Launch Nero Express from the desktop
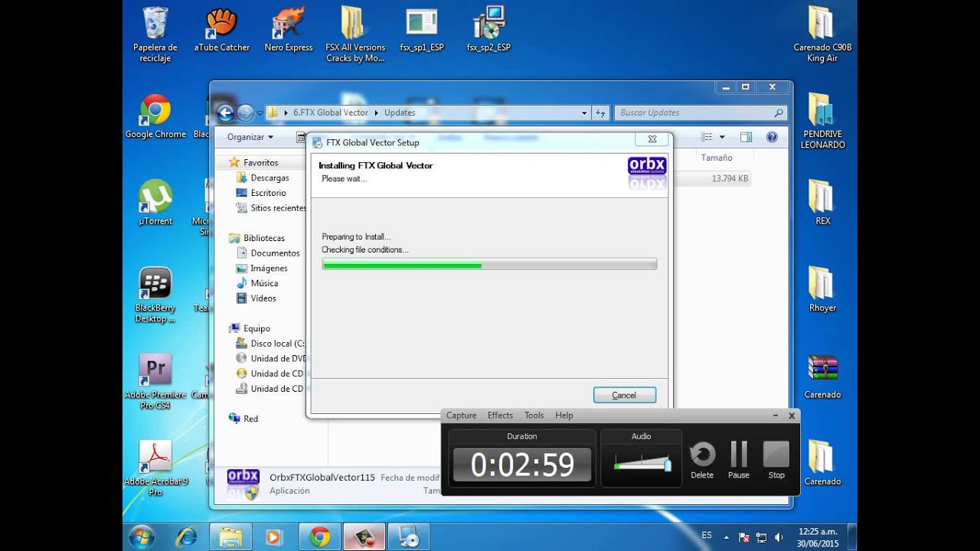 click(x=289, y=31)
